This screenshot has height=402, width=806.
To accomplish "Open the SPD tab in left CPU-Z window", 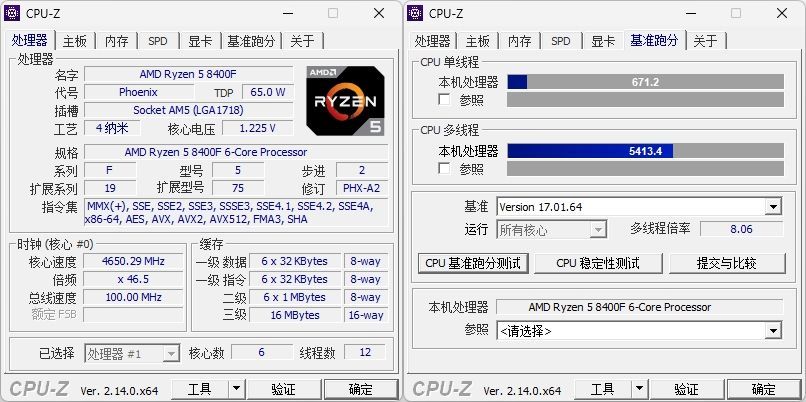I will coord(158,41).
